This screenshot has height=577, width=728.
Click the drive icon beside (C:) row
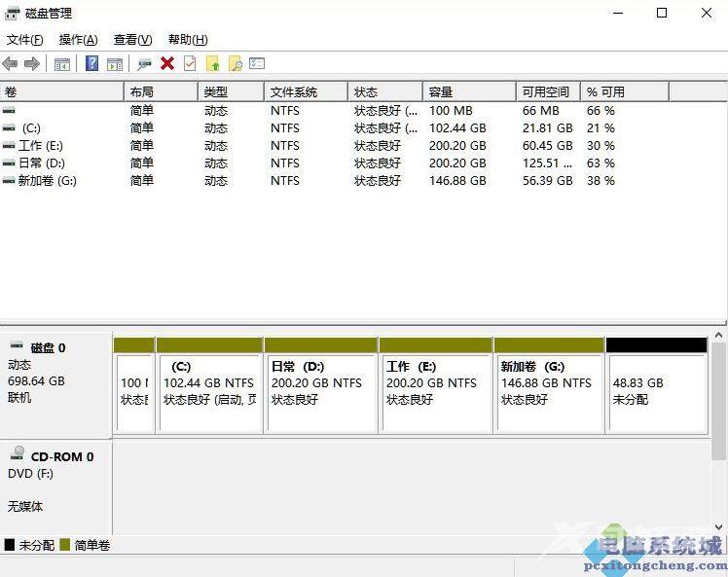point(9,128)
